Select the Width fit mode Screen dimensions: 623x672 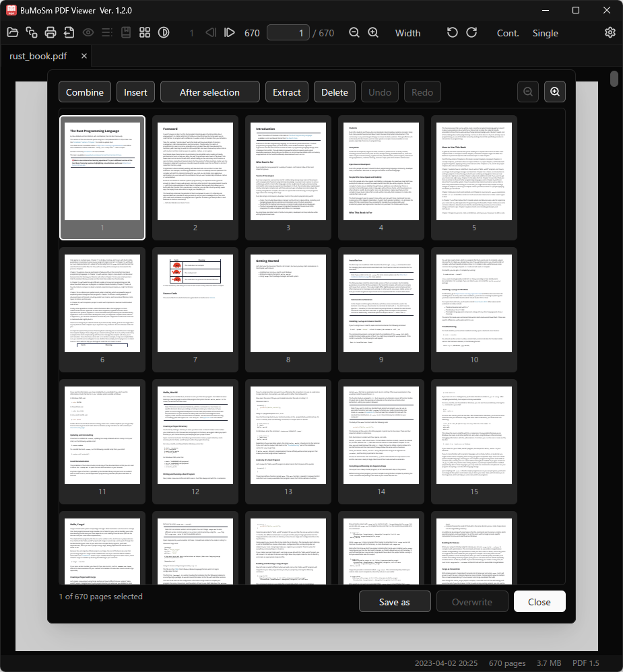tap(407, 33)
